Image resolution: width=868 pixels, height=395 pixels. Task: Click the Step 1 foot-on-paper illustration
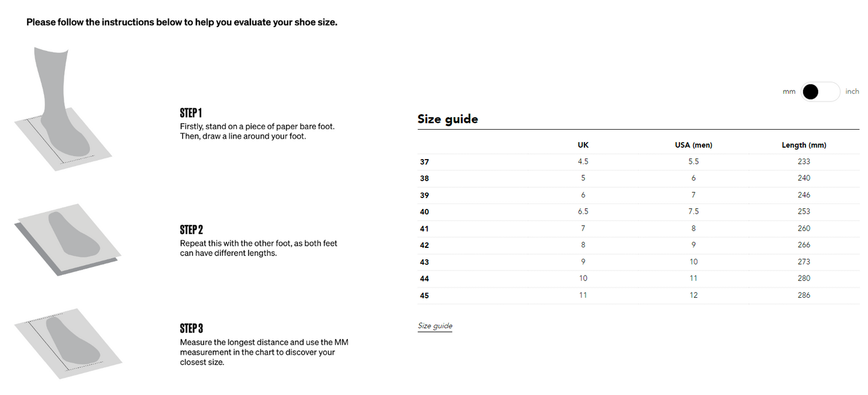[x=64, y=112]
